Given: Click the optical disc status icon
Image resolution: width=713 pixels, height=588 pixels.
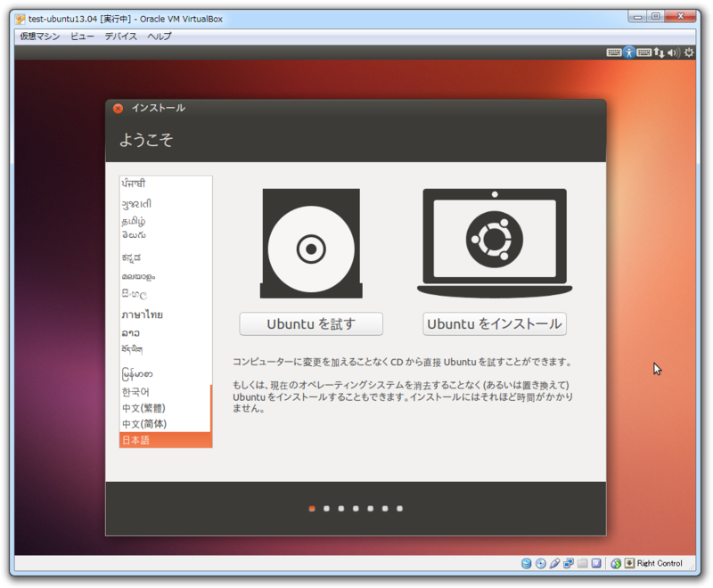Looking at the screenshot, I should click(541, 563).
